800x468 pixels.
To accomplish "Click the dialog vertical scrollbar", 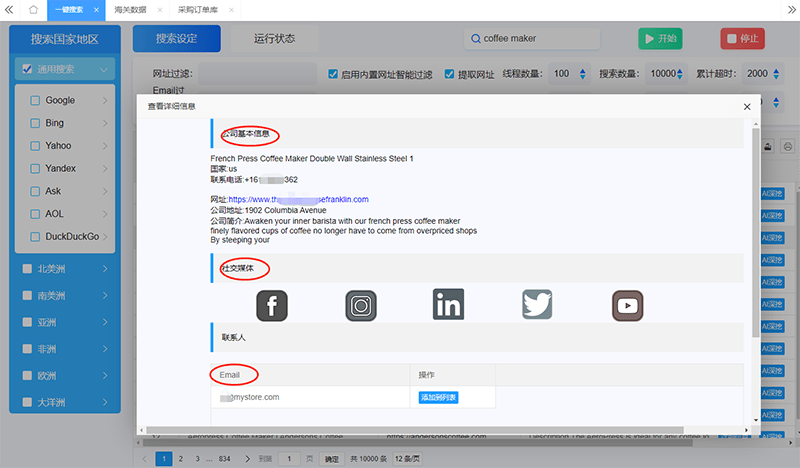I will [756, 232].
